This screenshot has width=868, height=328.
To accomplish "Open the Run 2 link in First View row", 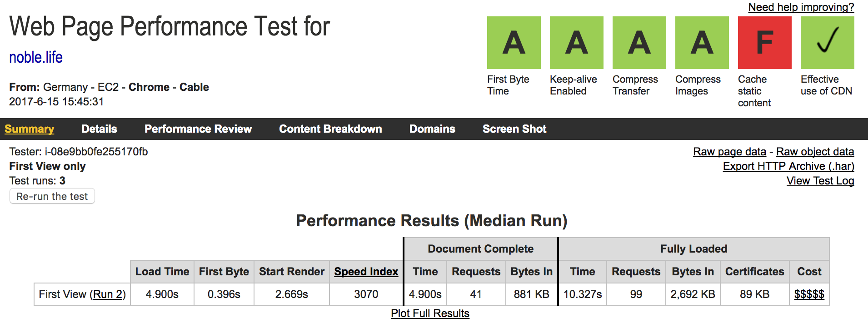I will pyautogui.click(x=107, y=294).
